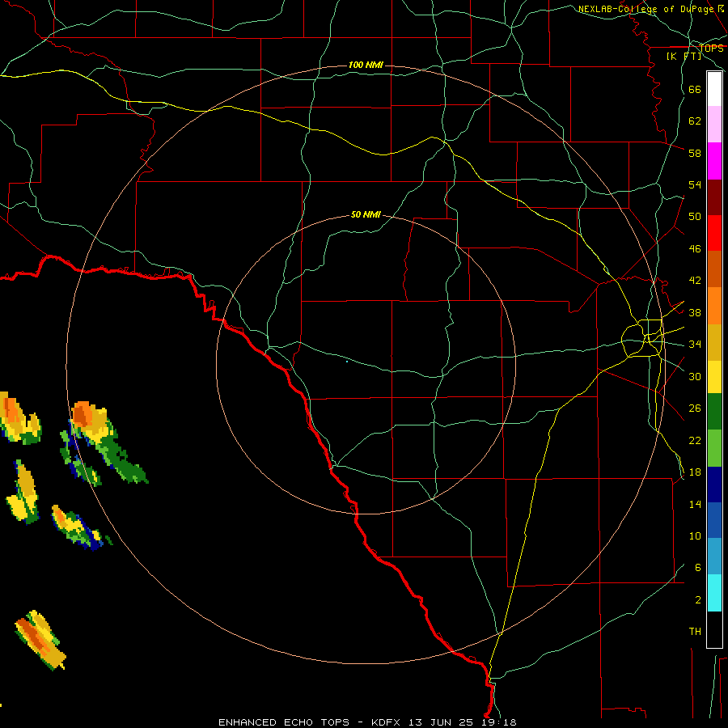Viewport: 728px width, 728px height.
Task: Click the "TH" legend label
Action: (695, 631)
